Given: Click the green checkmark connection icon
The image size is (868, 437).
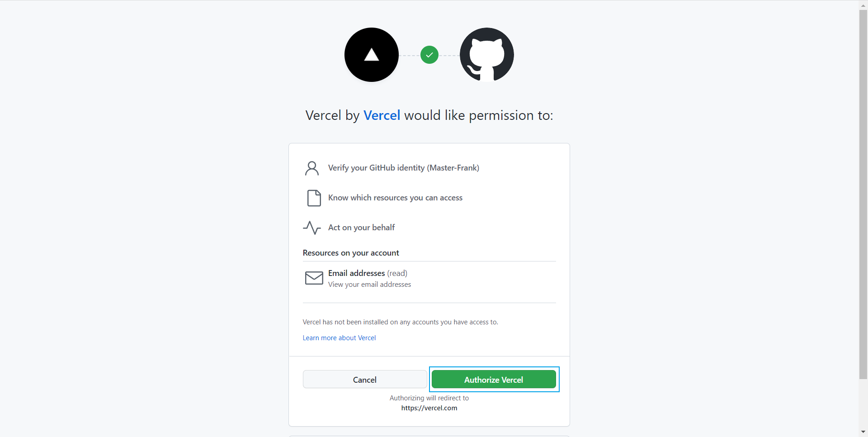Looking at the screenshot, I should [429, 55].
